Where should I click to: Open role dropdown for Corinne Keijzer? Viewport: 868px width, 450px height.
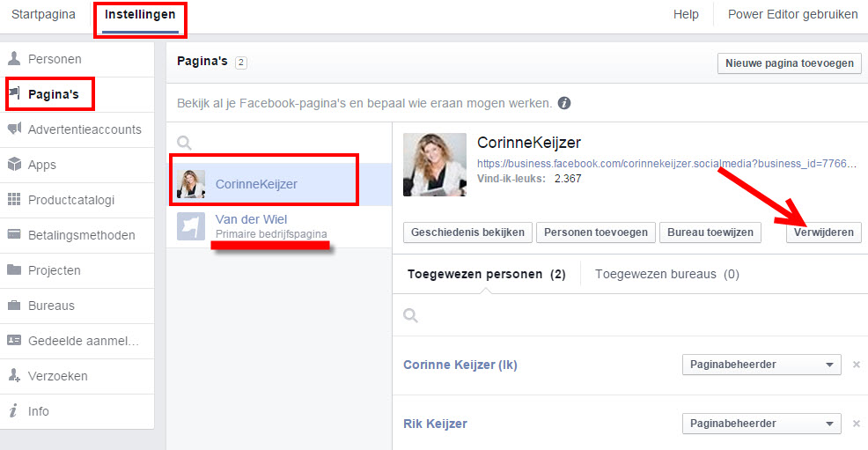[x=761, y=365]
